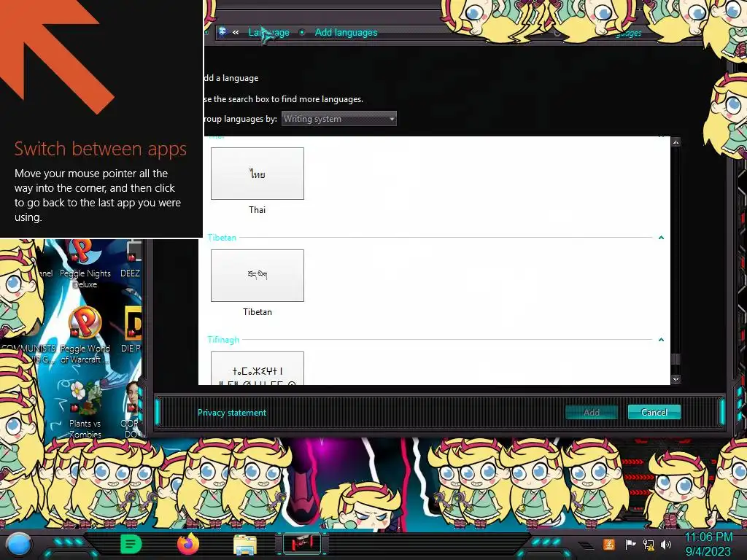This screenshot has height=560, width=747.
Task: Open the clock showing 11:06 PM
Action: tap(708, 544)
